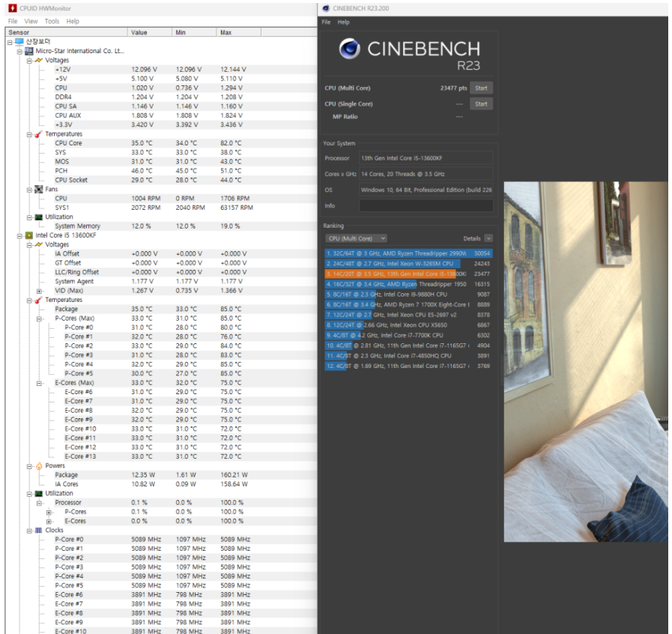The width and height of the screenshot is (672, 634).
Task: Select ranking entry Intel Core i9-9880H
Action: tap(408, 295)
